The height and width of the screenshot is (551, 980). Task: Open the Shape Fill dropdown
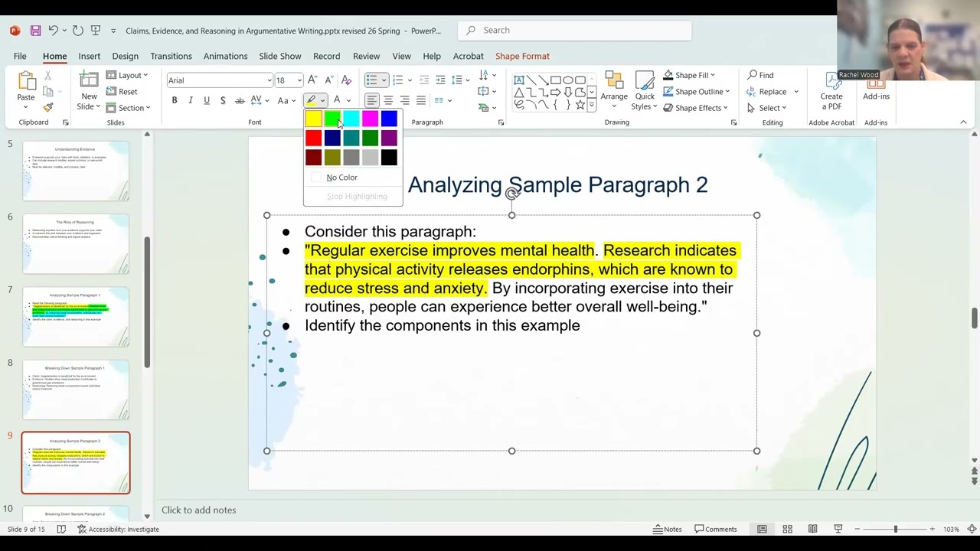pyautogui.click(x=689, y=75)
